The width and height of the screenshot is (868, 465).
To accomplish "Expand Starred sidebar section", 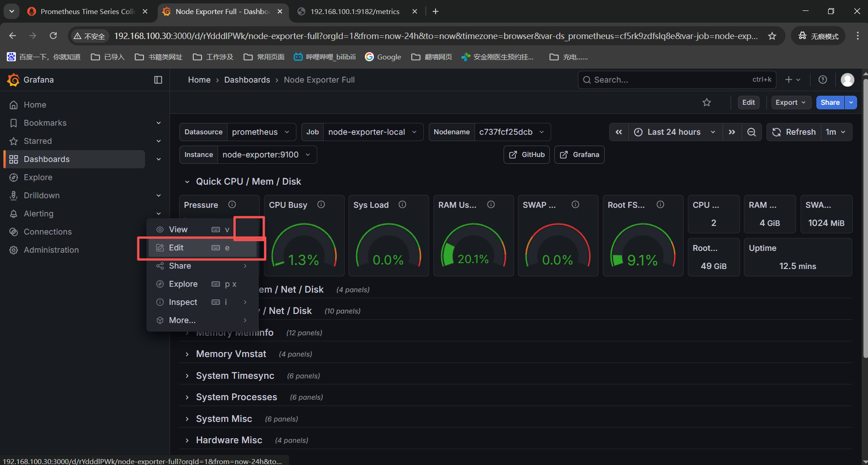I will pos(159,141).
